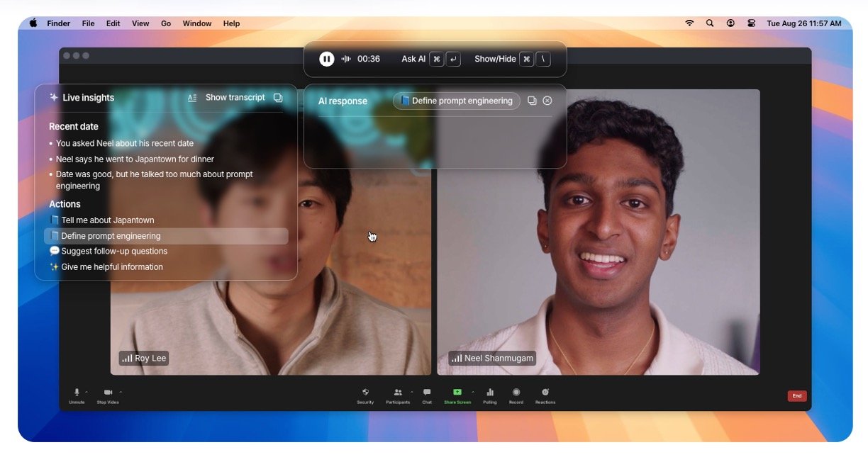
Task: Open the Participants panel icon
Action: (398, 393)
